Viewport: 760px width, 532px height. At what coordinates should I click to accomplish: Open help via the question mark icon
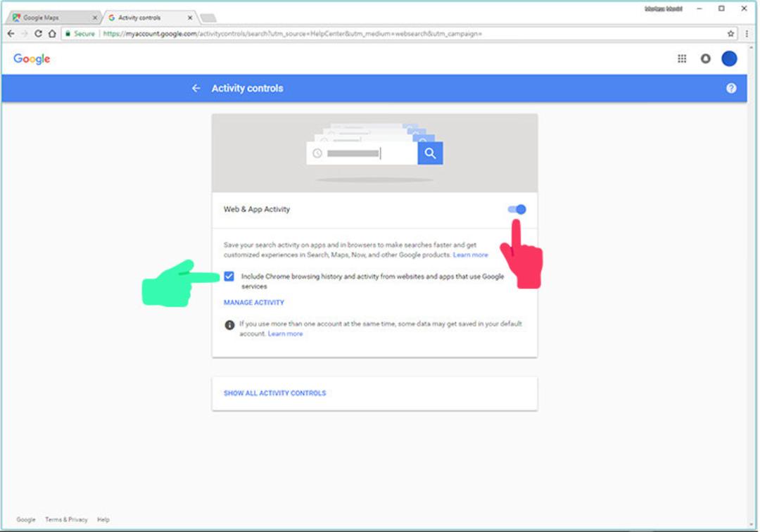click(731, 88)
